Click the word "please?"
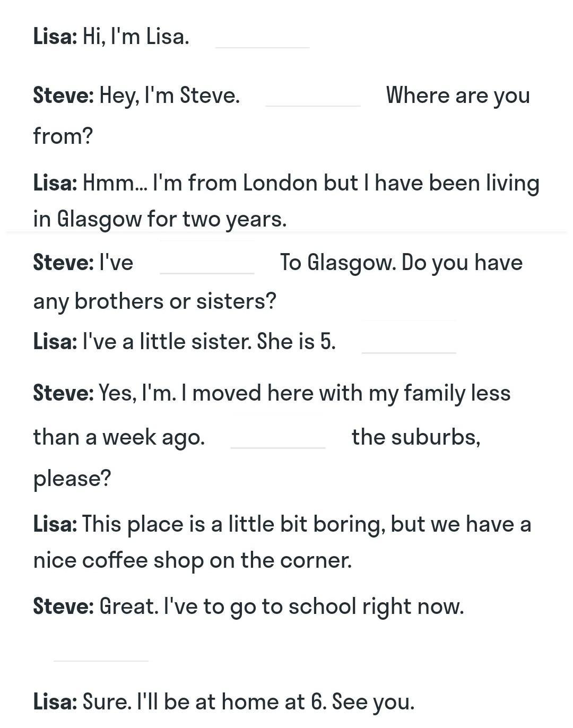573x728 pixels. coord(72,479)
